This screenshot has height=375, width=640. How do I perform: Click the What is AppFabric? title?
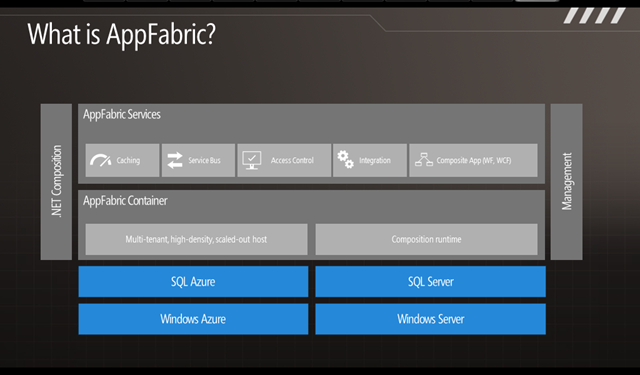click(121, 34)
